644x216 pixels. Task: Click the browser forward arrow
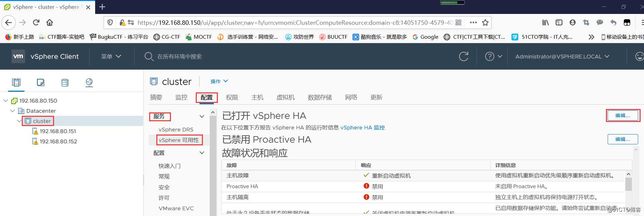(x=22, y=23)
